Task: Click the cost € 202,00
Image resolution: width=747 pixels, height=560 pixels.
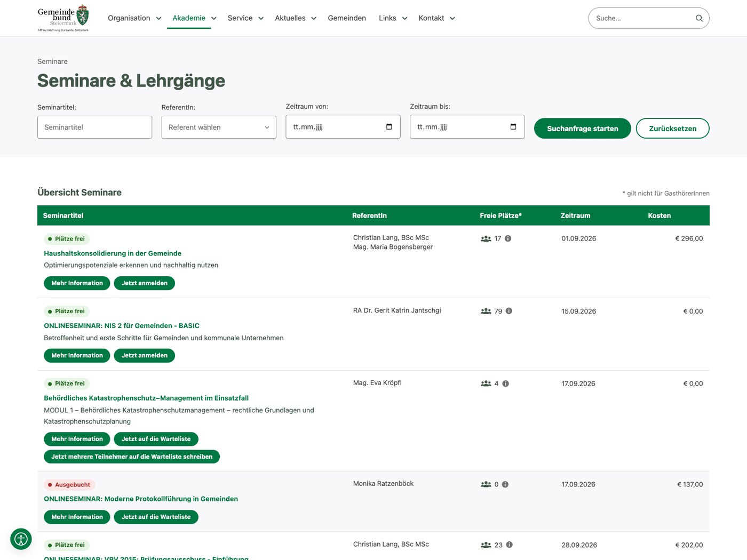Action: tap(689, 545)
